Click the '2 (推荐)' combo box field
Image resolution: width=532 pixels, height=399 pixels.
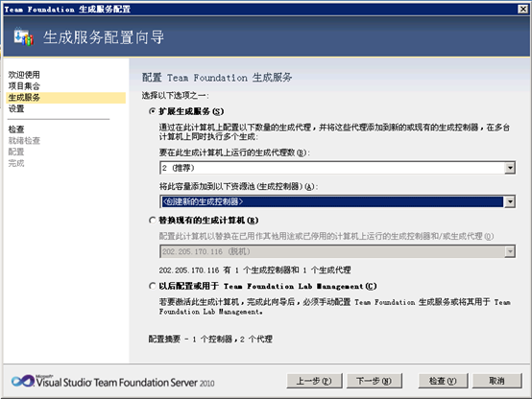(337, 168)
